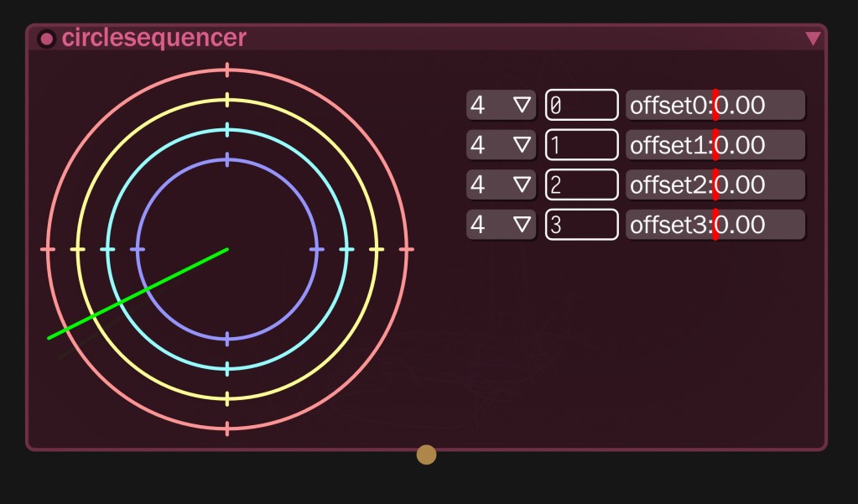Image resolution: width=858 pixels, height=504 pixels.
Task: Toggle the top step on the pink outer ring
Action: click(x=227, y=70)
